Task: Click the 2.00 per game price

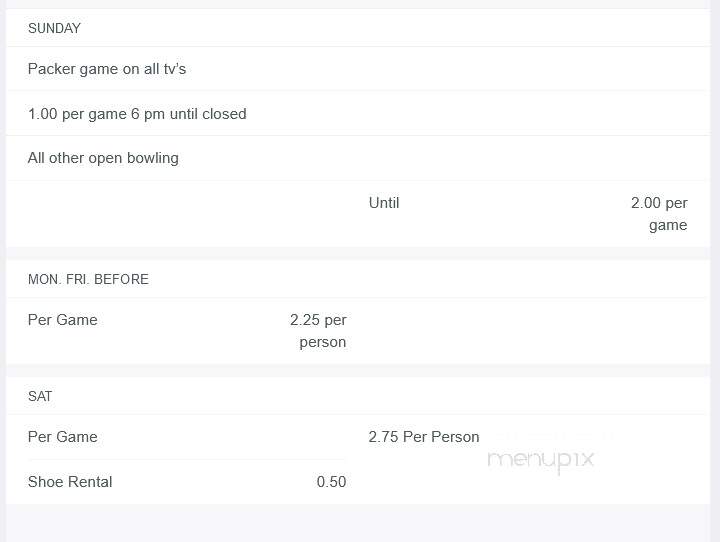Action: pos(659,214)
